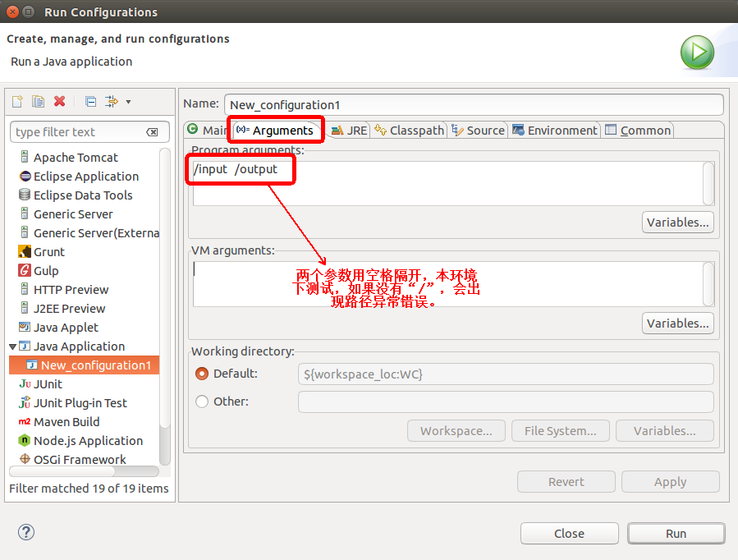Click the File System... button

pos(561,431)
